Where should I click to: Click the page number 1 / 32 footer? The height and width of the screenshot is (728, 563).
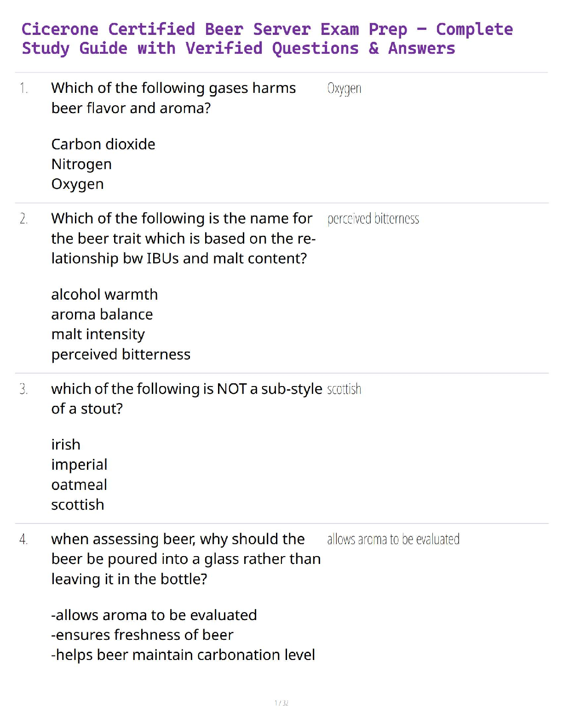coord(281,703)
